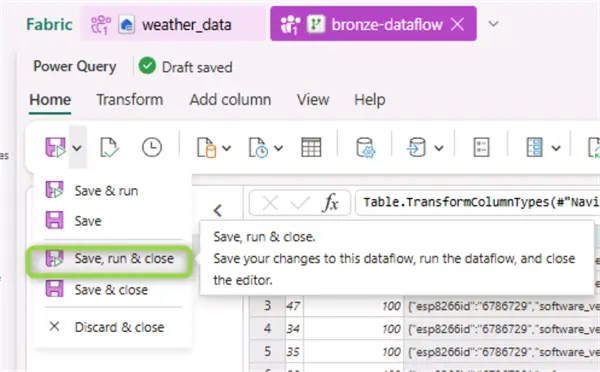Click the Save & run toolbar icon
The image size is (600, 372).
coord(56,147)
